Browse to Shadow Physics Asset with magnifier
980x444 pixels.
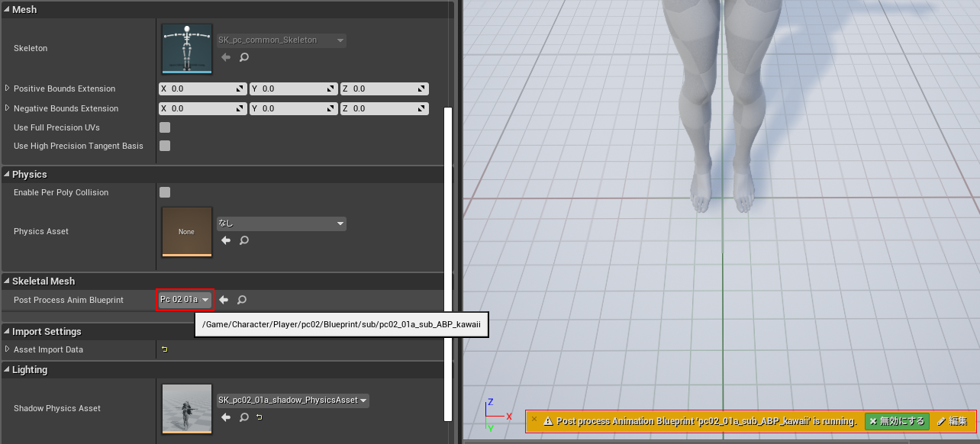[x=244, y=417]
